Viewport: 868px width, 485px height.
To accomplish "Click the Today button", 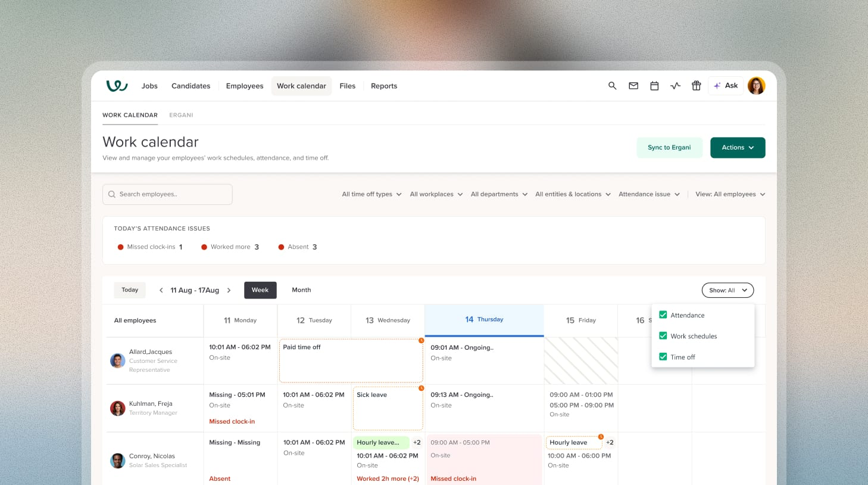I will [130, 290].
